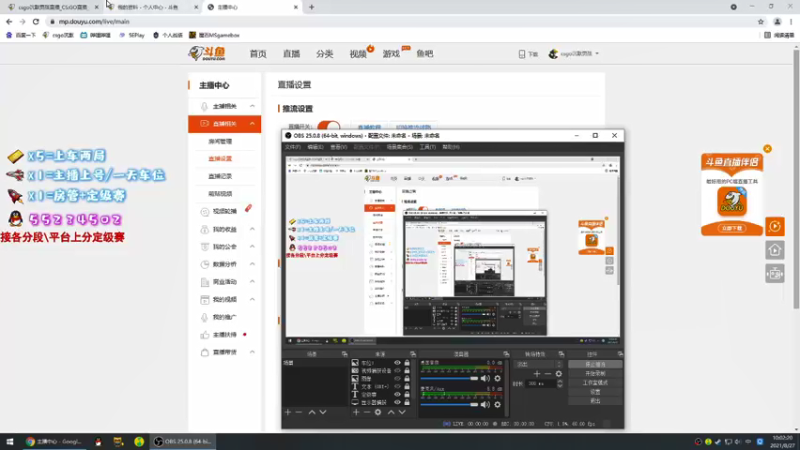Open OBS 设置 button in controls
This screenshot has height=450, width=800.
click(x=595, y=392)
